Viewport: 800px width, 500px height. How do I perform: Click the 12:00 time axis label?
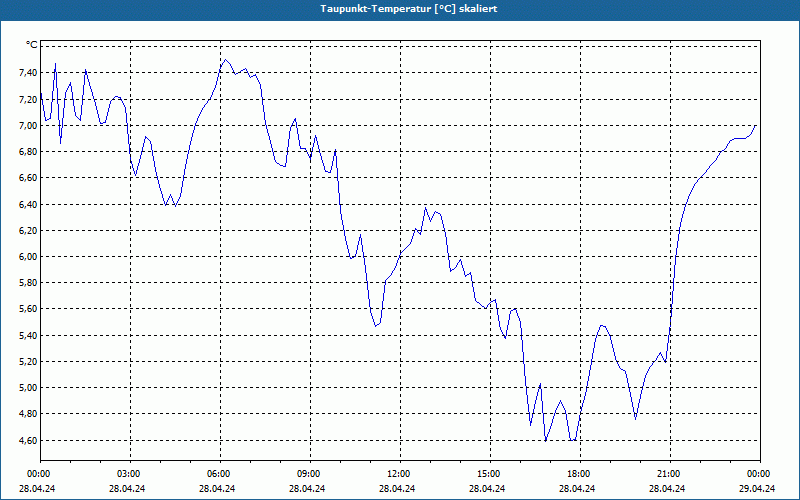pos(401,474)
